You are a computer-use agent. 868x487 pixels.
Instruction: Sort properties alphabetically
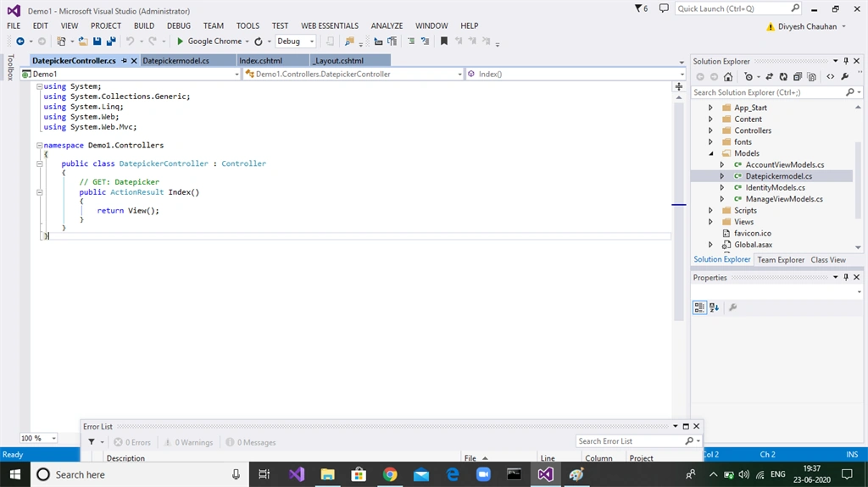[x=714, y=307]
